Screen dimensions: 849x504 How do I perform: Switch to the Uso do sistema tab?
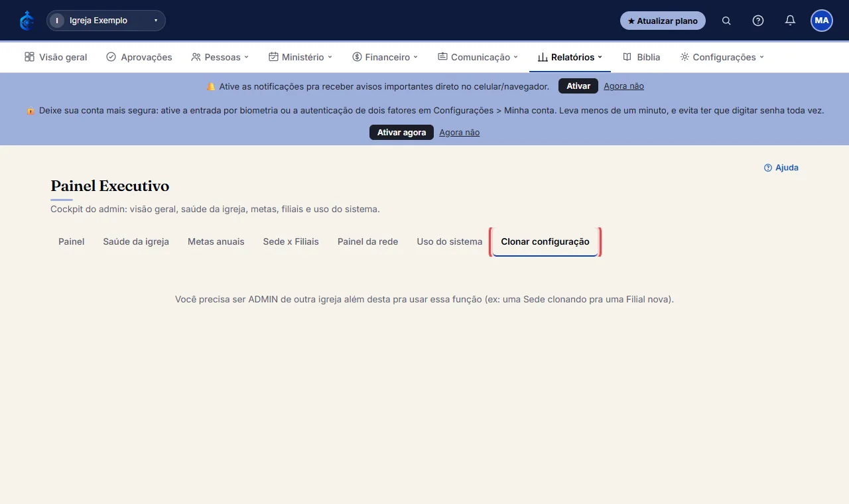(450, 241)
